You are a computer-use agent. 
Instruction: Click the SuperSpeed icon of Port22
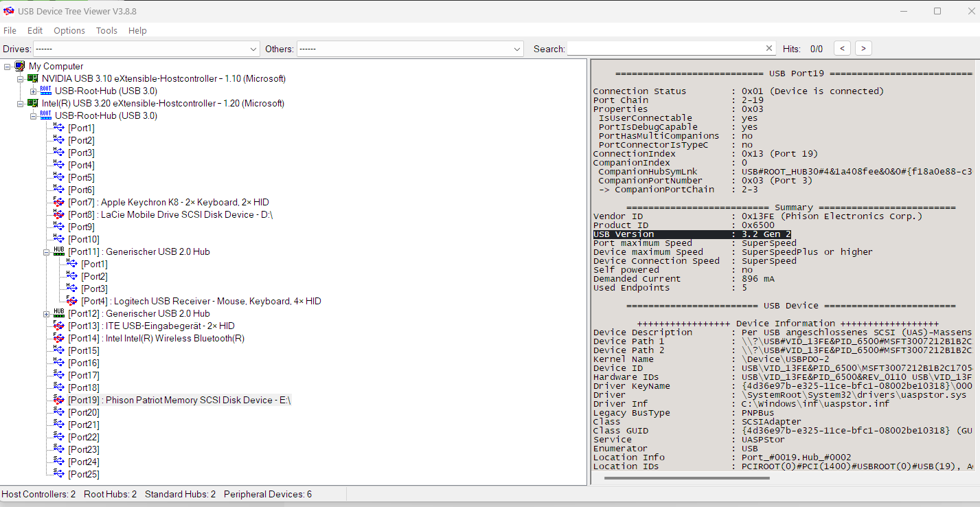tap(59, 438)
